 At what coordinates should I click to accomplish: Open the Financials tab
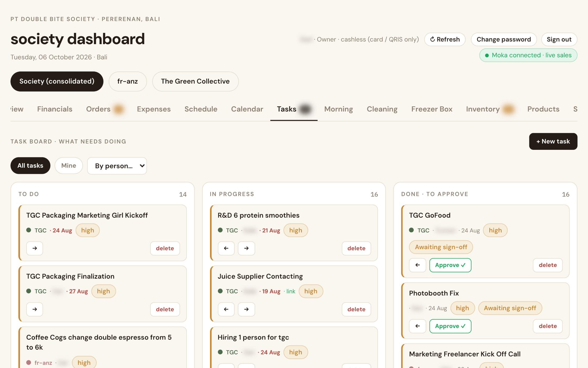(x=55, y=109)
